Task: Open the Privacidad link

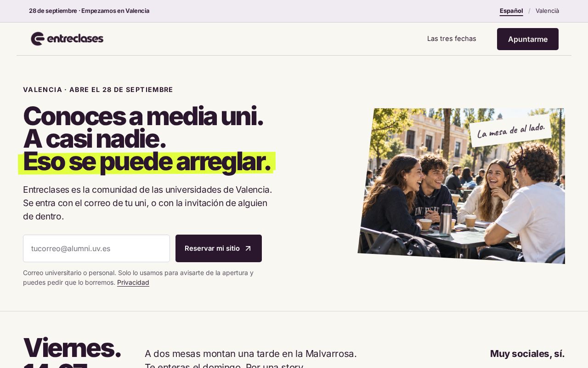Action: pyautogui.click(x=133, y=282)
